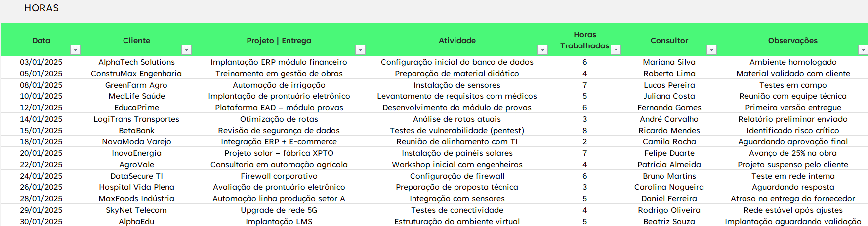Open the Cliente column filter dropdown
Screen dimensions: 868x226
[x=186, y=49]
